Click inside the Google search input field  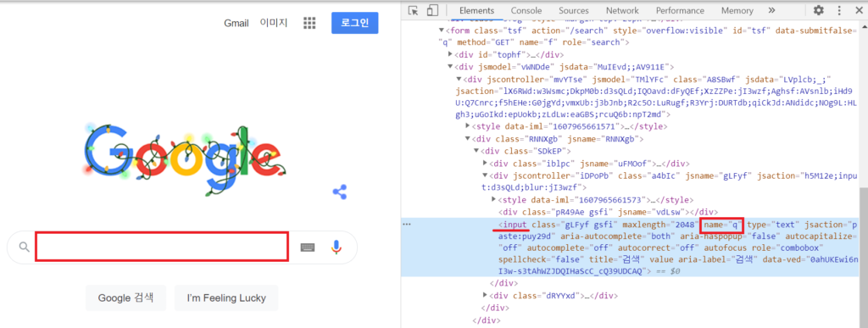162,247
